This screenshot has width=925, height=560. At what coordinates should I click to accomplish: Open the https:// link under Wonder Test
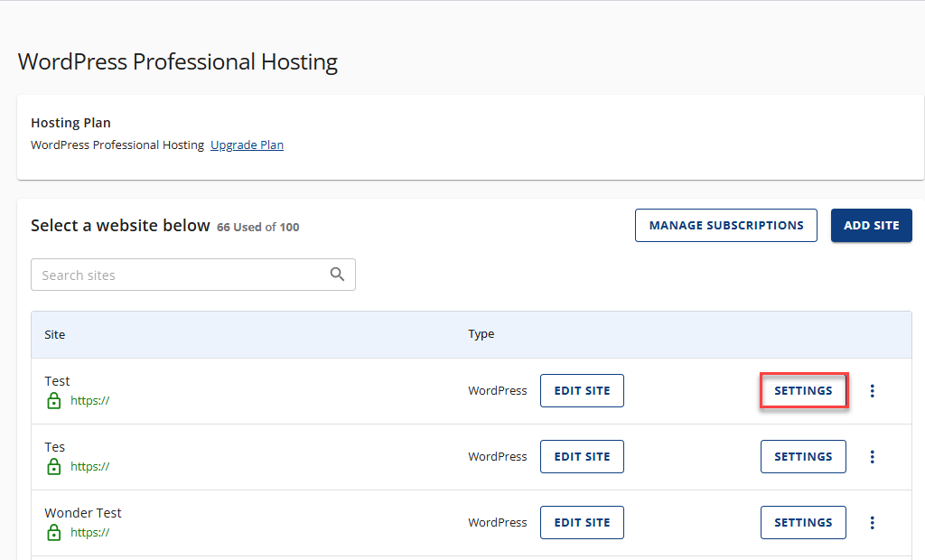click(89, 533)
